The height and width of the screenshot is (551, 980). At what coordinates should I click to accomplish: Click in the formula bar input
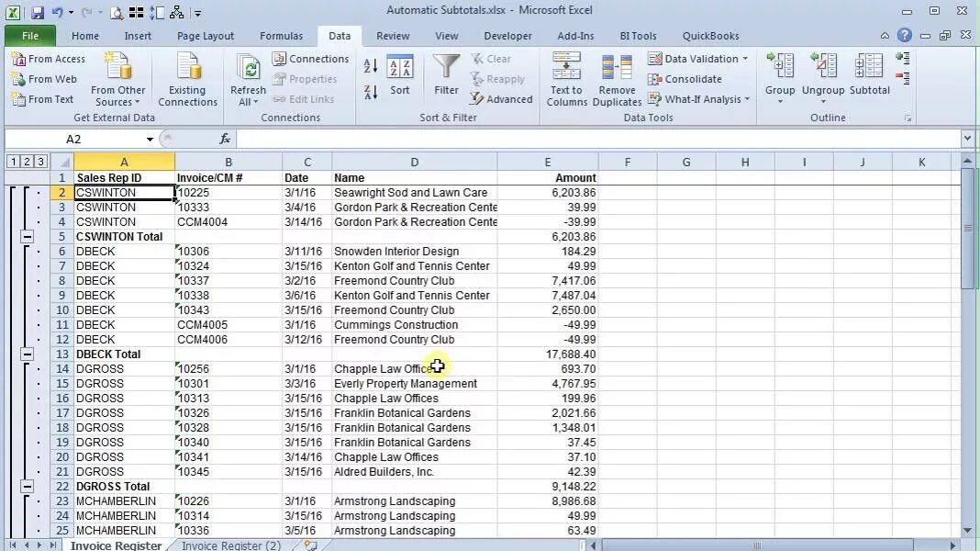pos(597,139)
